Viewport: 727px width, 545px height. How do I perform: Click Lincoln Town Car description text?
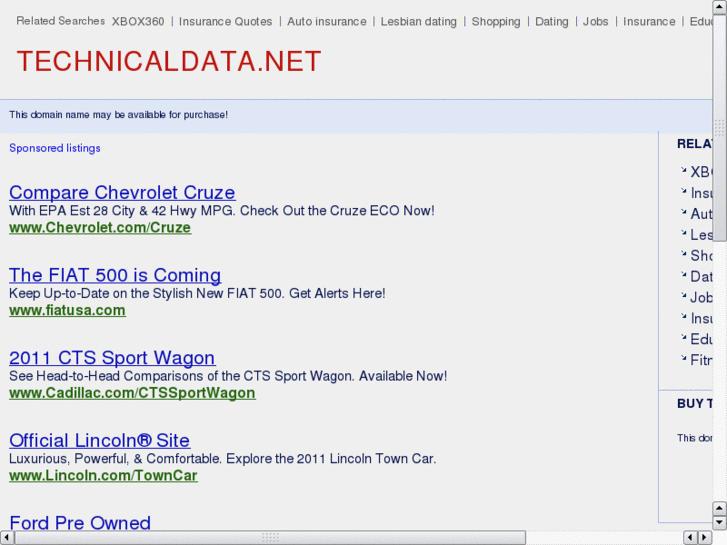pos(223,458)
